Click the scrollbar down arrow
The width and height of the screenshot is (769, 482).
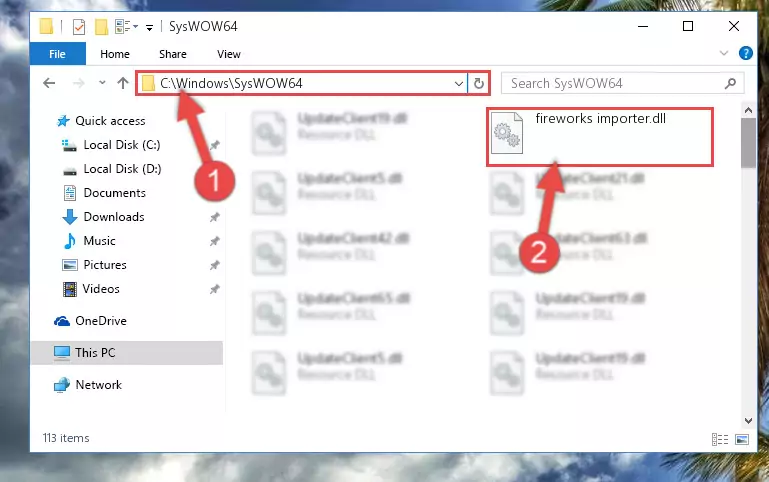[748, 421]
